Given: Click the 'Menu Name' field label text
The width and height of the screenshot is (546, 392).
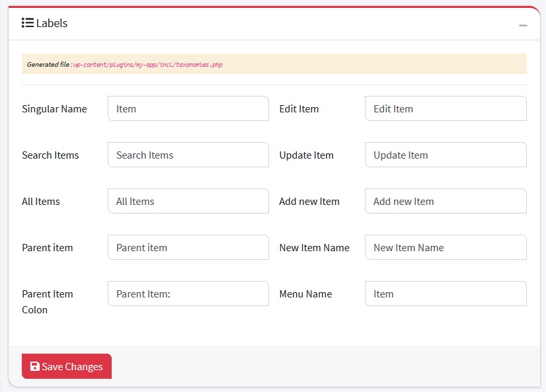Looking at the screenshot, I should click(305, 294).
